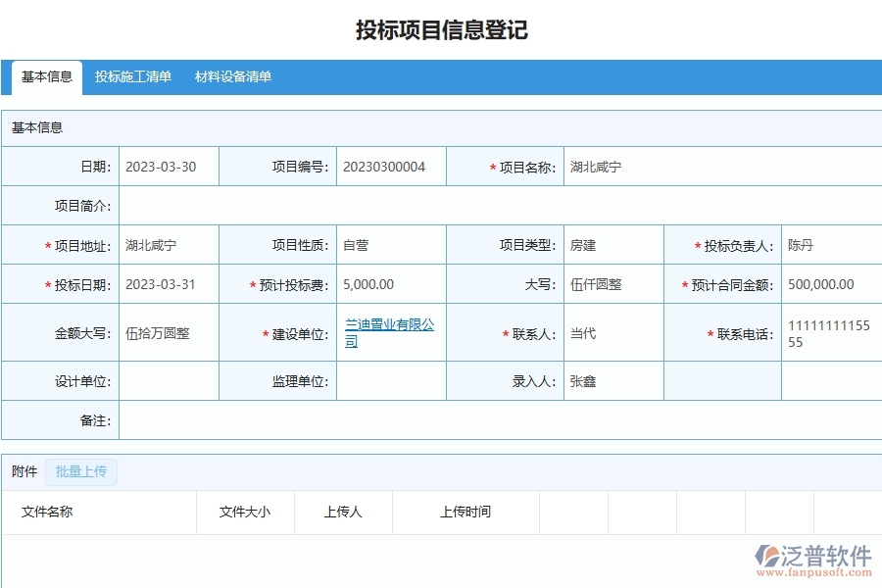
Task: Select the 投标日期 value 2023-03-31
Action: click(162, 284)
